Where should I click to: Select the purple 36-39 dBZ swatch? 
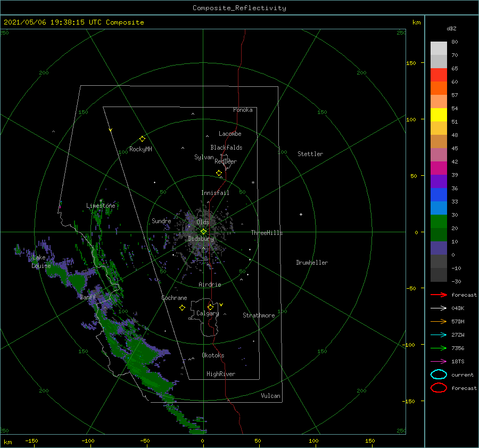point(439,182)
